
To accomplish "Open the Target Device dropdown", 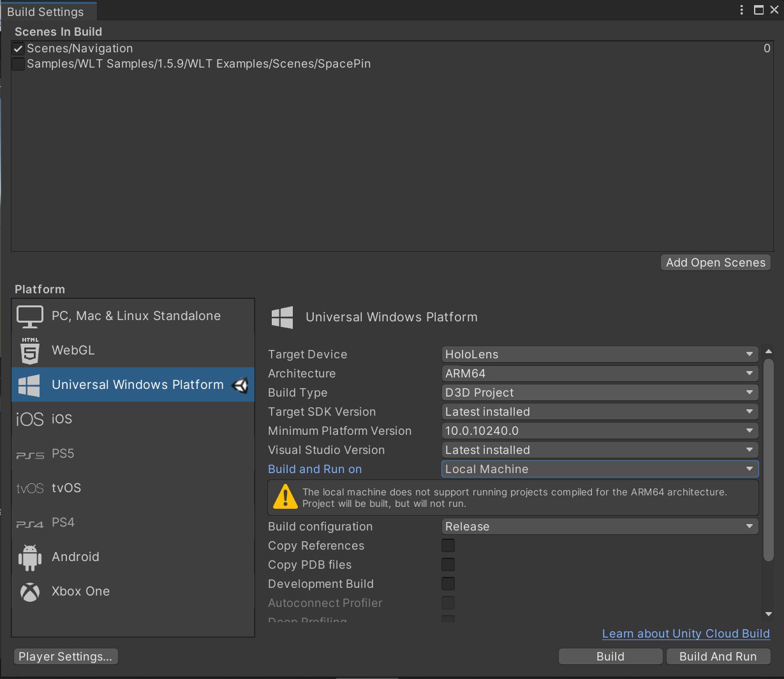I will [598, 354].
